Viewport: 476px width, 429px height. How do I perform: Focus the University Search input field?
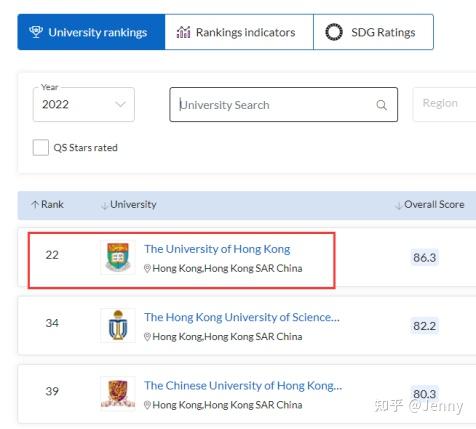(283, 105)
